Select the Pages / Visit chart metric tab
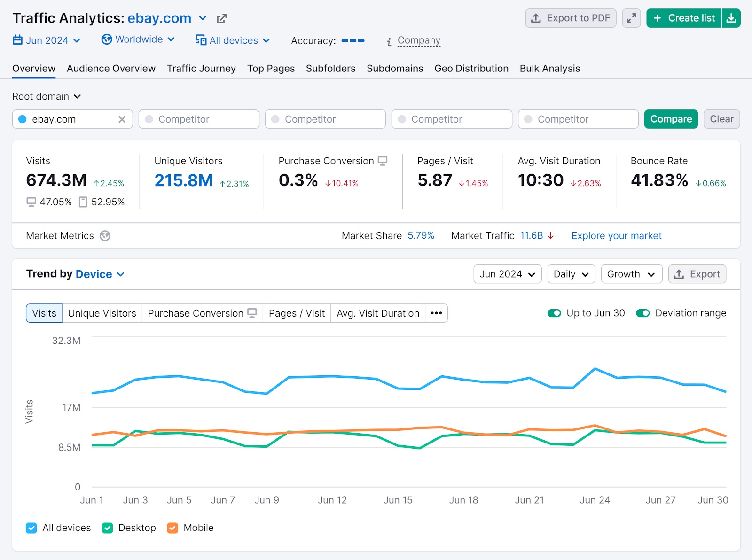This screenshot has height=560, width=752. click(x=297, y=313)
